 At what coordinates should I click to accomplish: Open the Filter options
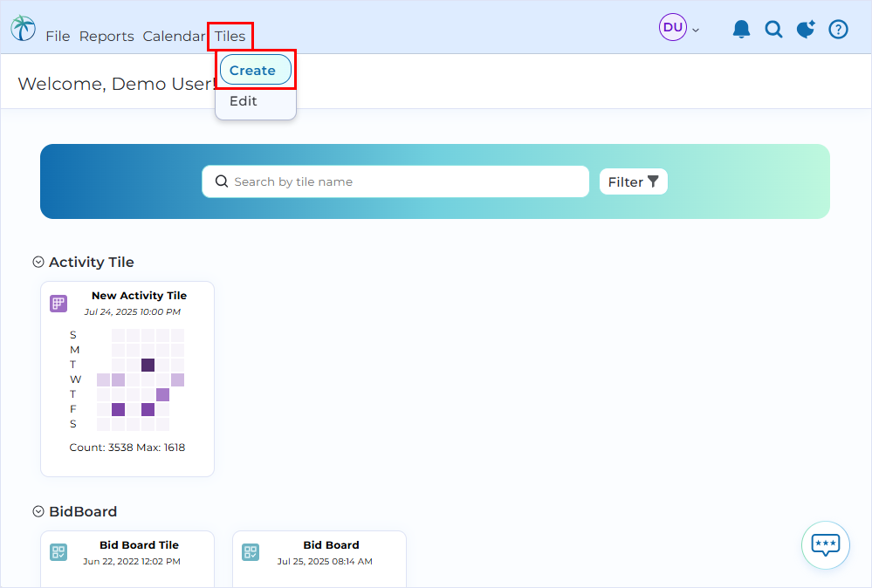point(633,181)
